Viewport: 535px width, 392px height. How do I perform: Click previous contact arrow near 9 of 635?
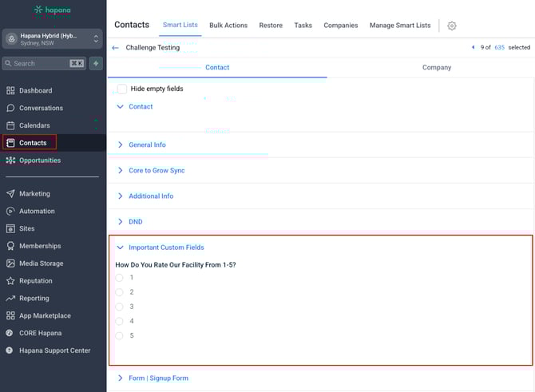pyautogui.click(x=474, y=48)
